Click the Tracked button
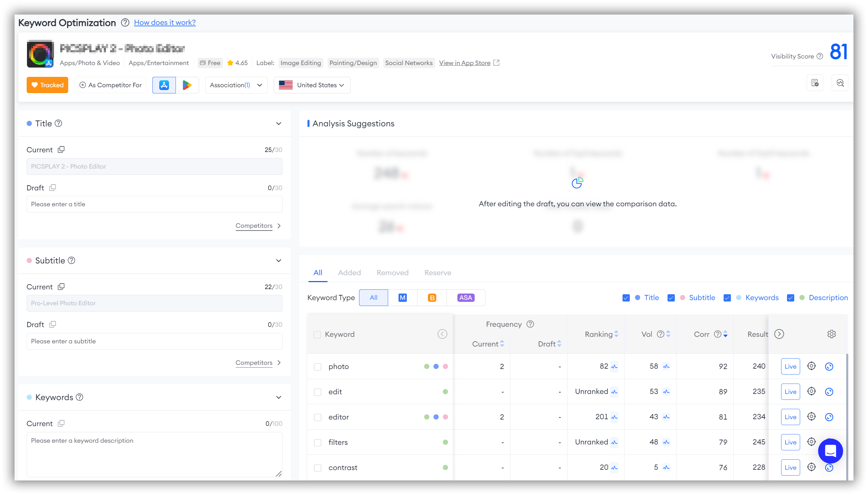 tap(47, 85)
